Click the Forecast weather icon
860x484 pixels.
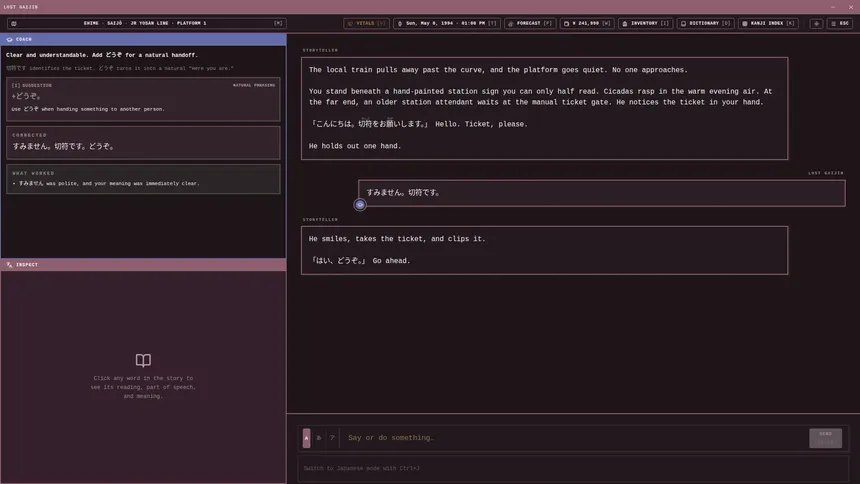coord(511,24)
